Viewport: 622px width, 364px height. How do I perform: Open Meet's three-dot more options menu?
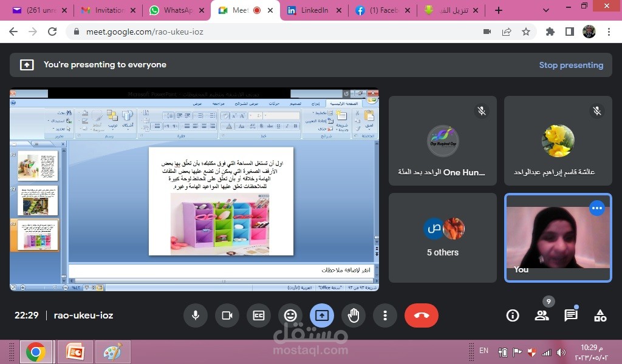(x=384, y=315)
